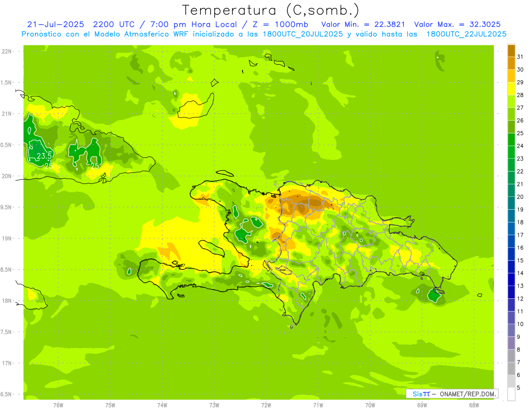The height and width of the screenshot is (411, 532).
Task: Select the '1800UTC_22JUL2025' valid-until timestamp
Action: [x=466, y=34]
